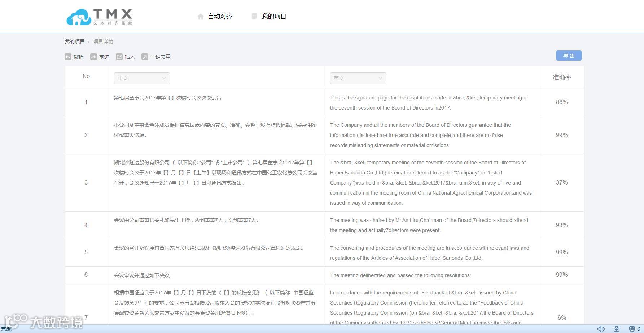The height and width of the screenshot is (333, 644).
Task: Click Chinese text starting 会议的召开及程序符合
Action: 209,248
